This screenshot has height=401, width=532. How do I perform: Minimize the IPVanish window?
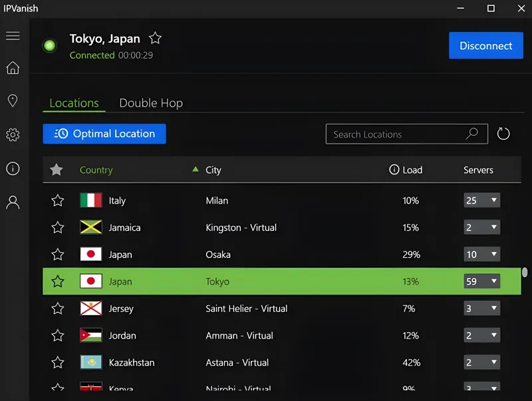click(x=460, y=8)
